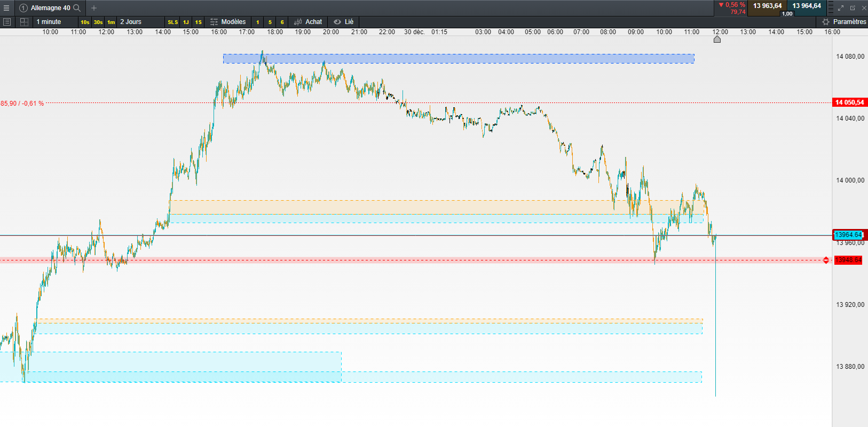
Task: Click the red stop order diamond handle
Action: click(826, 260)
